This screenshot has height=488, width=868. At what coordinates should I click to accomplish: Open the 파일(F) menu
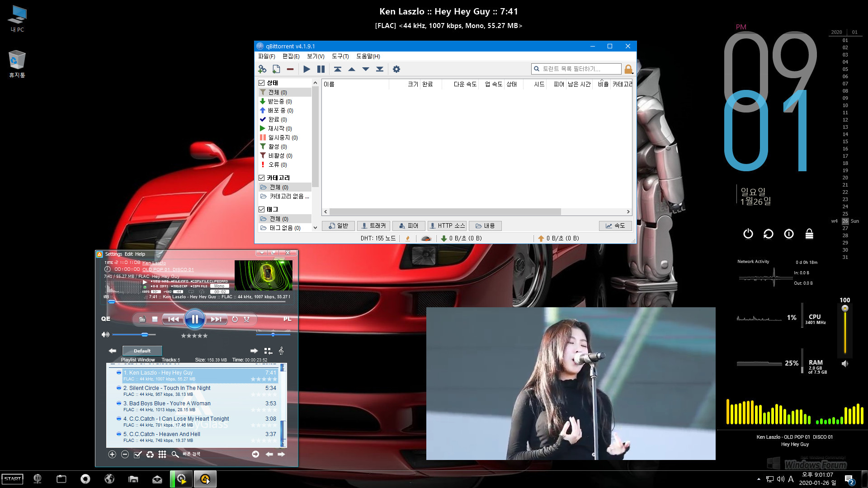pos(266,56)
